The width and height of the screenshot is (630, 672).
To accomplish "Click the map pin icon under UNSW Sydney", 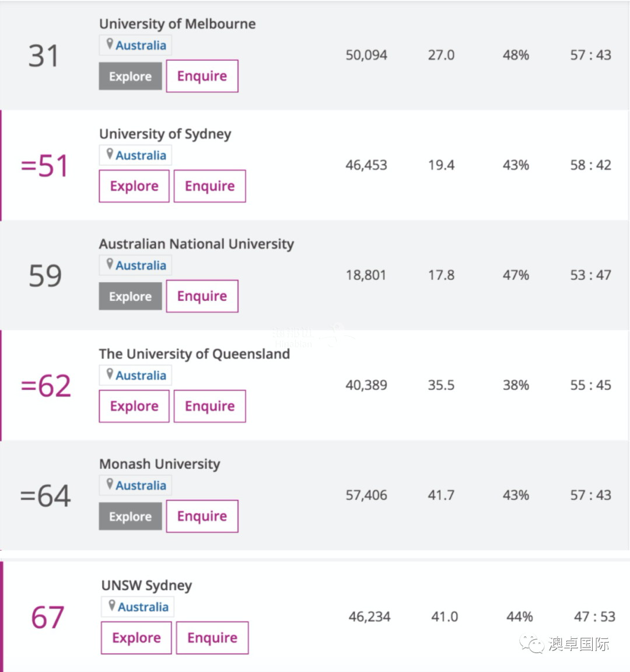I will coord(112,605).
